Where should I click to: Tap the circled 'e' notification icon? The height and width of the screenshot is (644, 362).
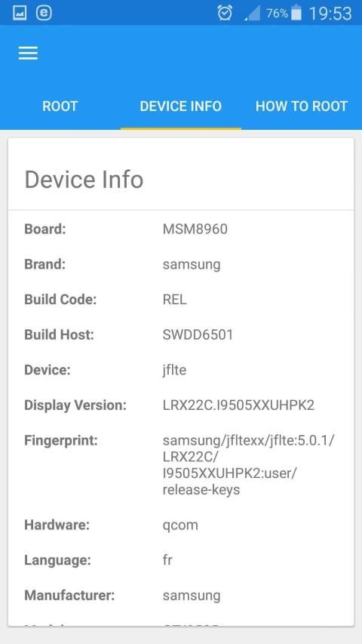click(x=44, y=13)
